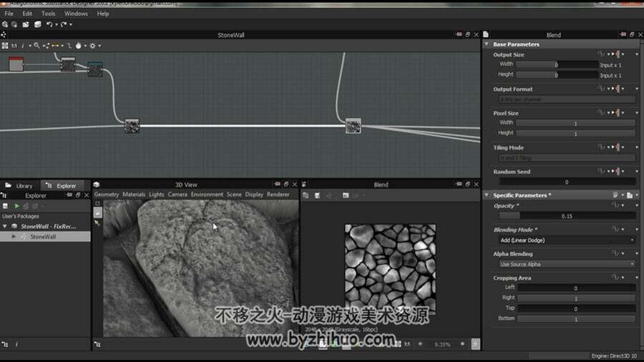644x362 pixels.
Task: Reset graph zoom with the 1:1 button
Action: click(14, 46)
